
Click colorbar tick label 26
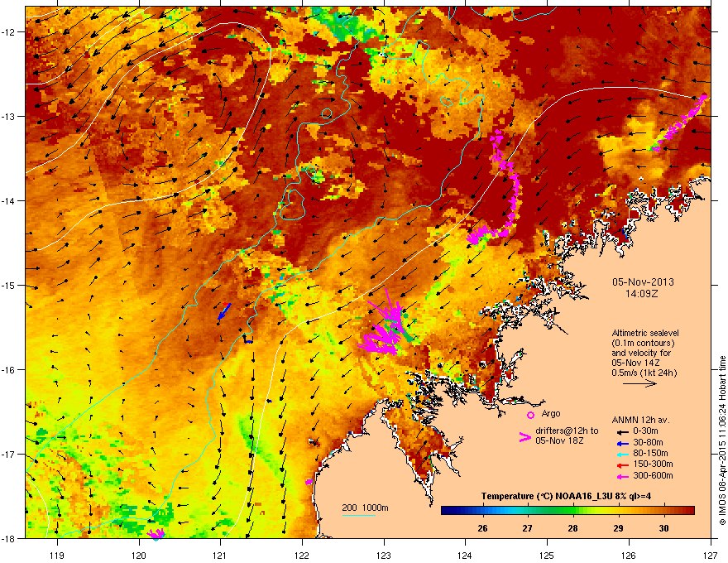(483, 528)
